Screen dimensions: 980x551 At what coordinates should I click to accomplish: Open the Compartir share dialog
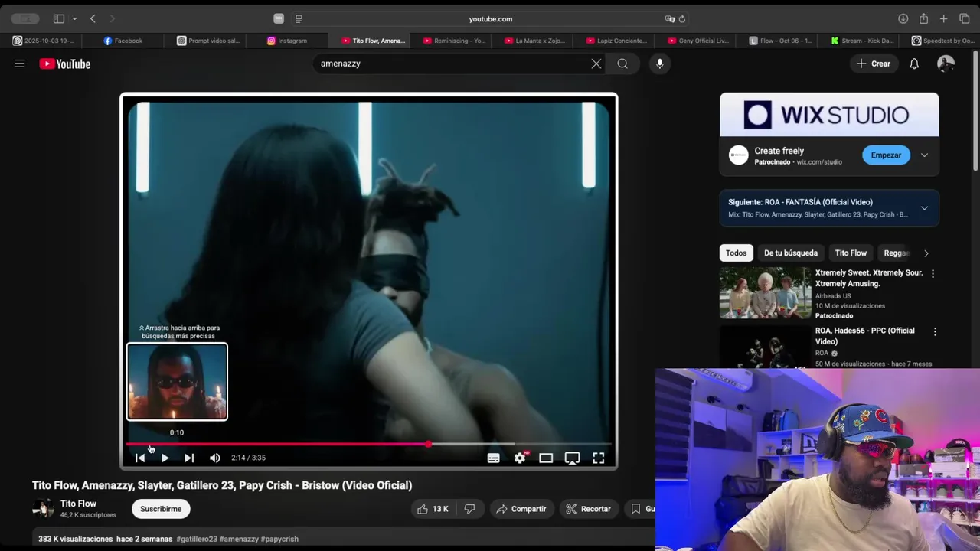click(521, 509)
